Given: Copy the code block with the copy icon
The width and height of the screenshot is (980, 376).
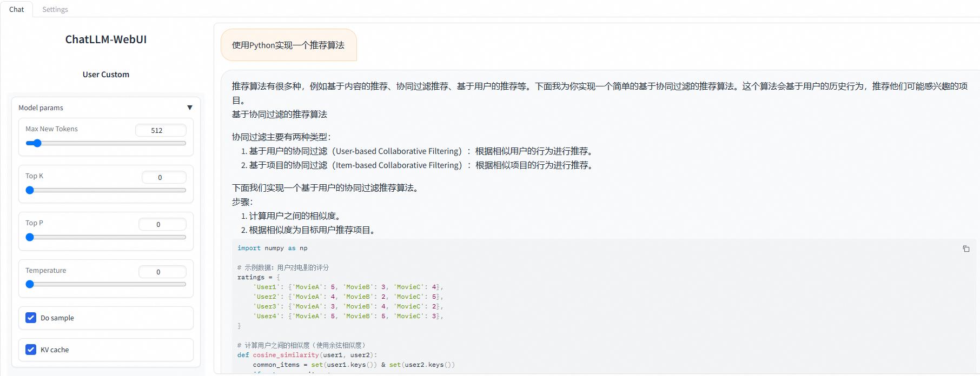Looking at the screenshot, I should click(x=966, y=249).
